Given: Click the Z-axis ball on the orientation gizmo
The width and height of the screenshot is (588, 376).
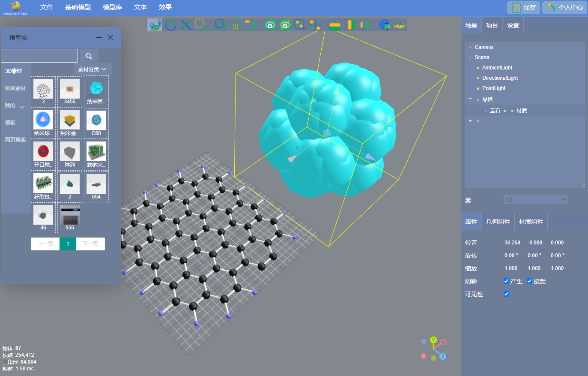Looking at the screenshot, I should pos(443,356).
